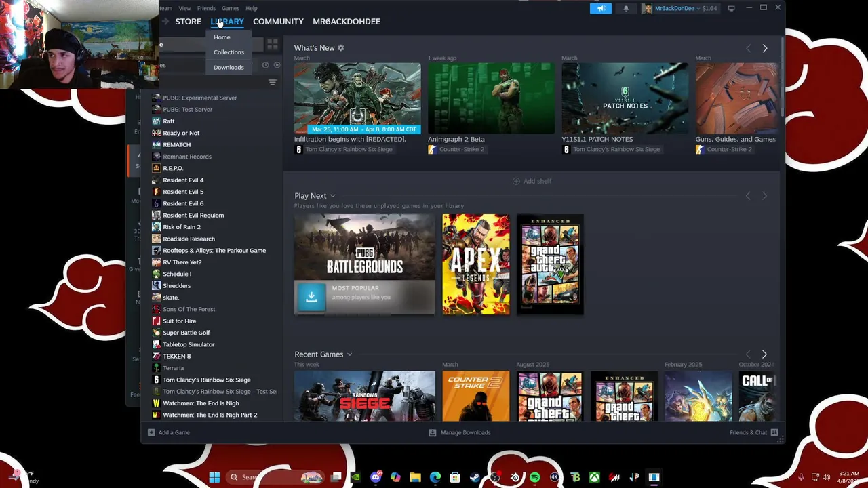Open Windows Start menu
868x488 pixels.
tap(214, 477)
